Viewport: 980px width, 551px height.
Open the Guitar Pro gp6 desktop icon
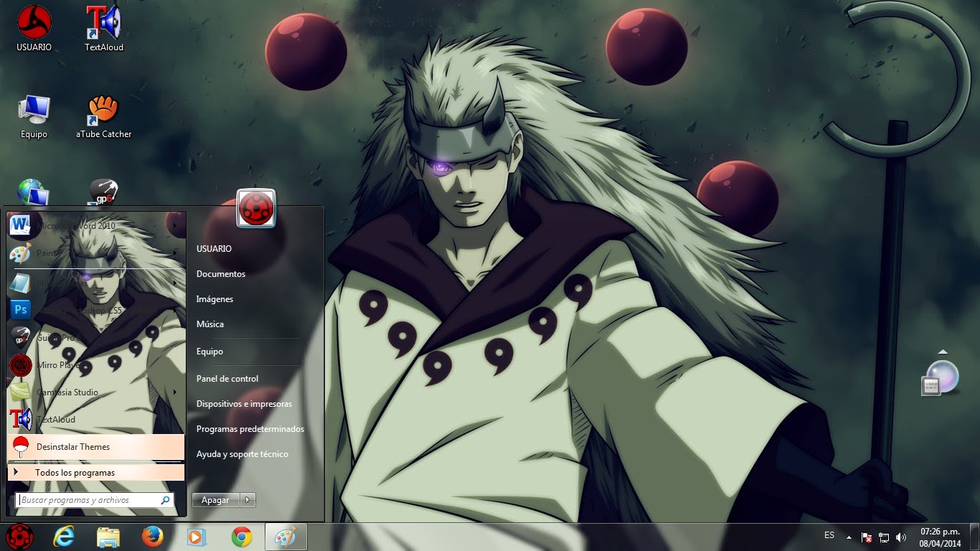pyautogui.click(x=104, y=192)
